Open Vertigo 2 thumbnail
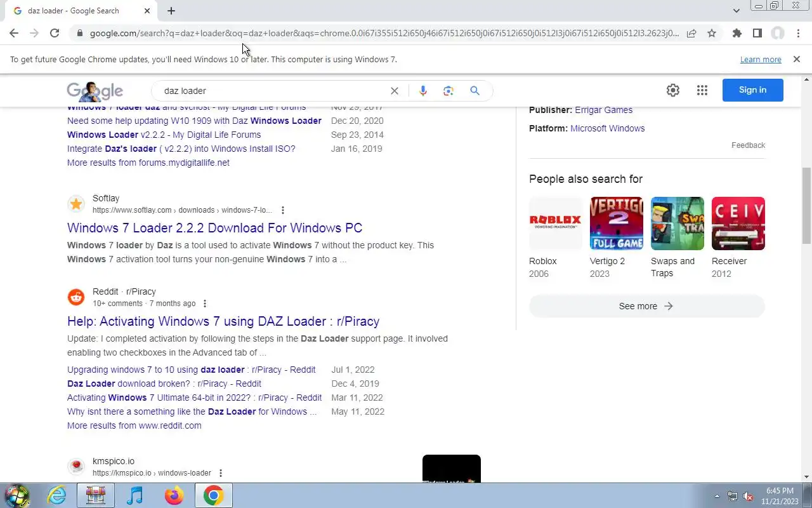 tap(617, 224)
